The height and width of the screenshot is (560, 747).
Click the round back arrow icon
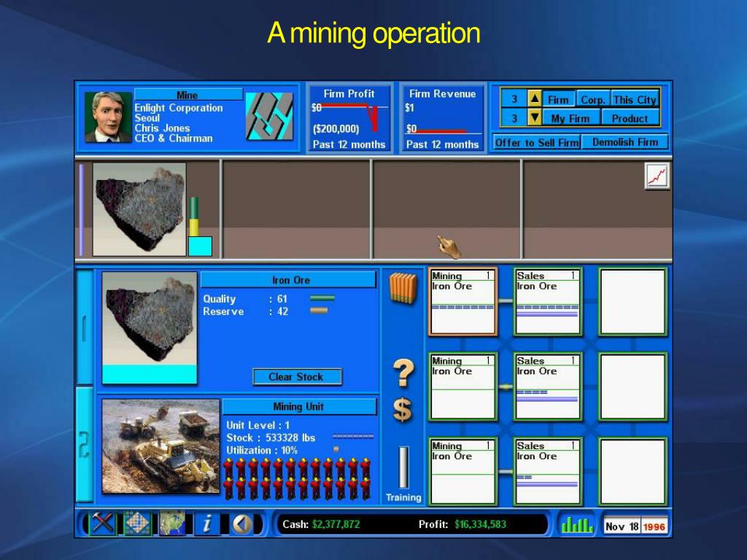pyautogui.click(x=242, y=524)
